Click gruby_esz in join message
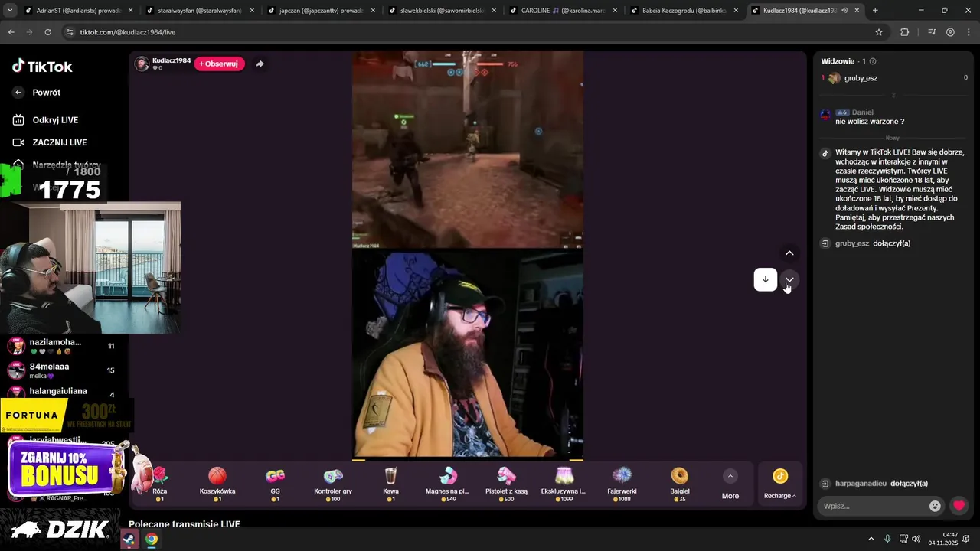 852,243
